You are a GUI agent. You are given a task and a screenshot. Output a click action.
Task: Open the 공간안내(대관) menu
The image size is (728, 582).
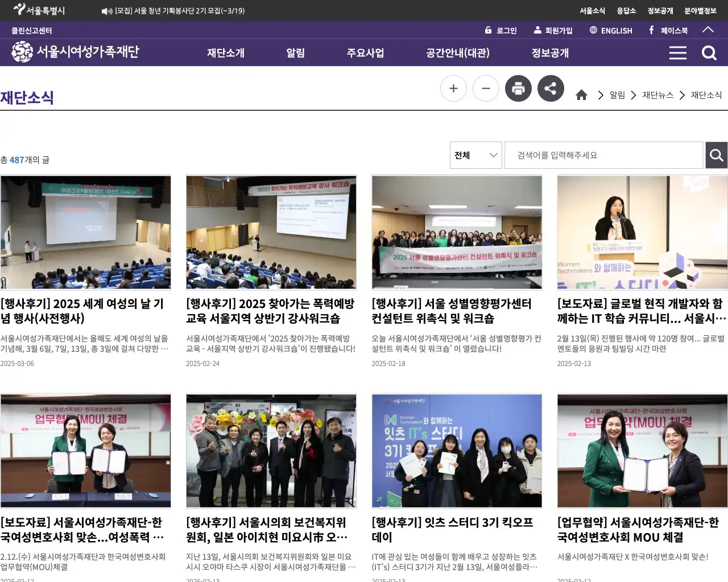458,53
